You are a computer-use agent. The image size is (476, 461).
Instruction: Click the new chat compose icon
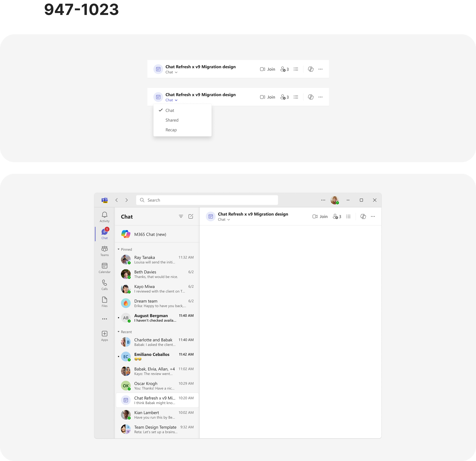pyautogui.click(x=191, y=216)
